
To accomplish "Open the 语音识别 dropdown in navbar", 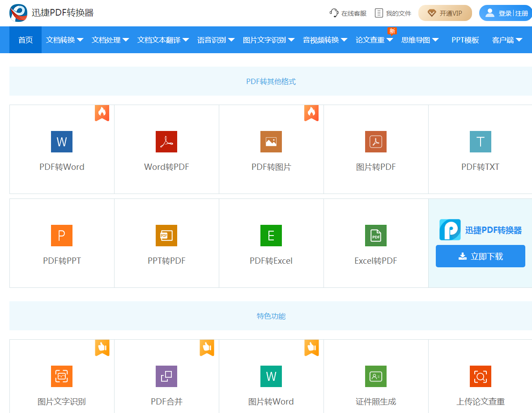I will (x=216, y=40).
